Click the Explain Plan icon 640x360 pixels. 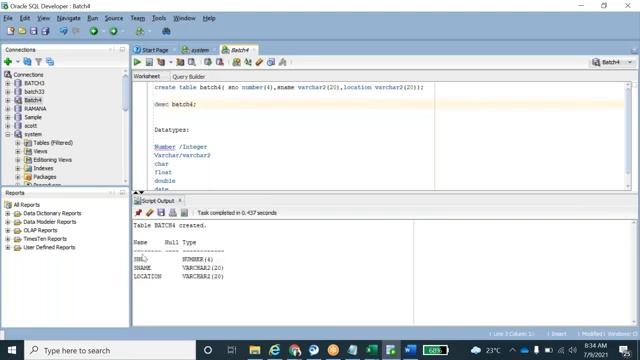point(161,62)
